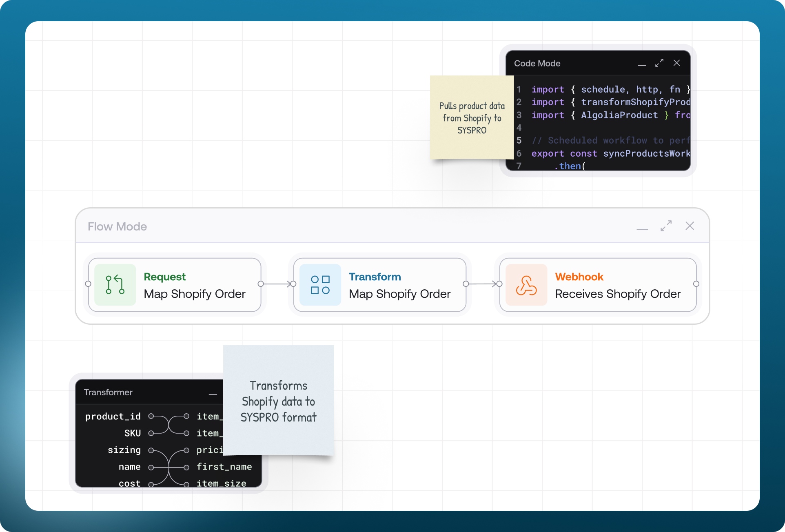Click the Webhook node orange icon
The width and height of the screenshot is (785, 532).
pyautogui.click(x=526, y=285)
